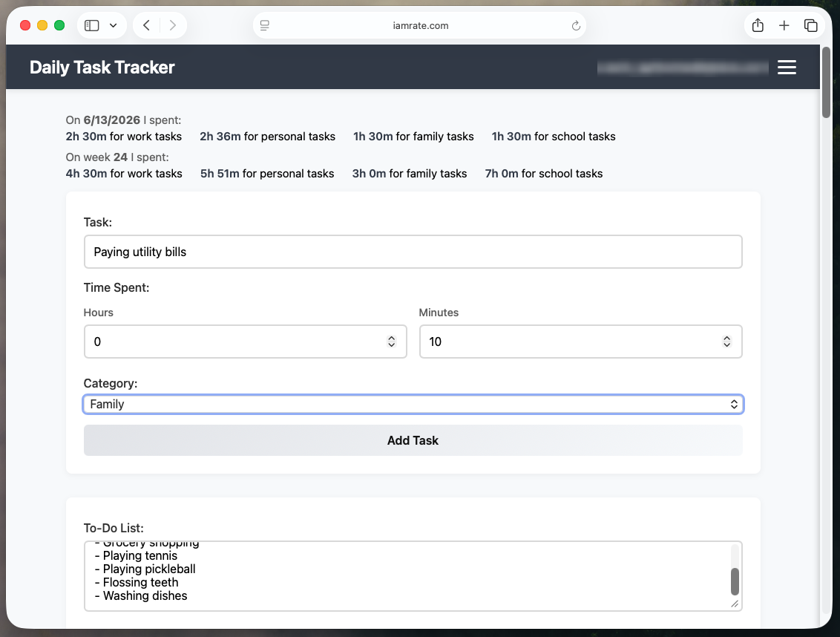Select the 'Category:' label
Viewport: 840px width, 637px height.
pos(111,383)
